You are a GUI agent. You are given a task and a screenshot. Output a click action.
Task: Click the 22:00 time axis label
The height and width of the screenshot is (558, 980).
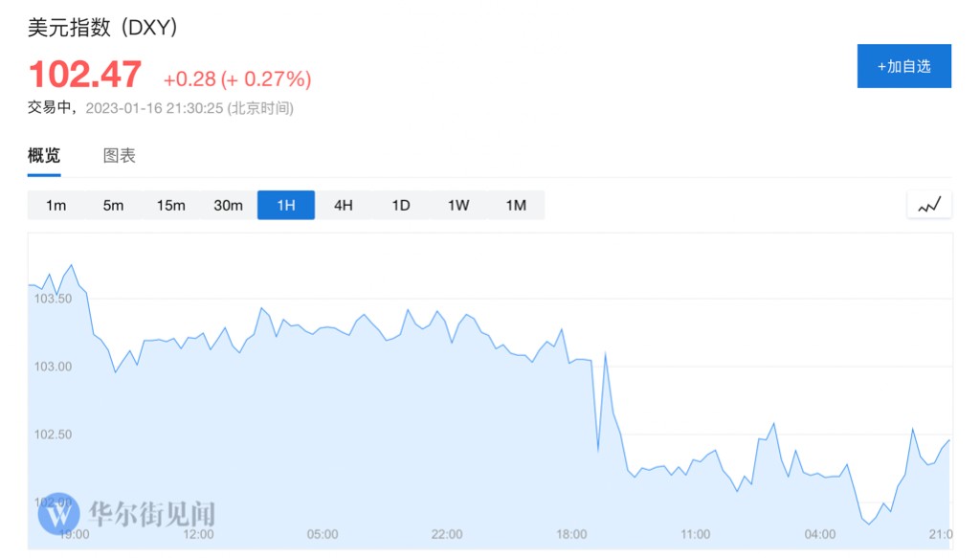point(447,534)
